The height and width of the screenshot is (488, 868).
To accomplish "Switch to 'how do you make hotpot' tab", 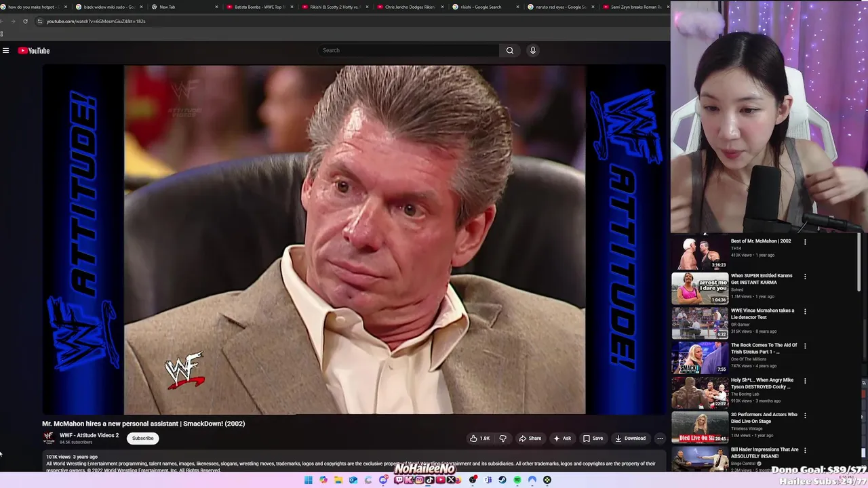I will tap(33, 7).
